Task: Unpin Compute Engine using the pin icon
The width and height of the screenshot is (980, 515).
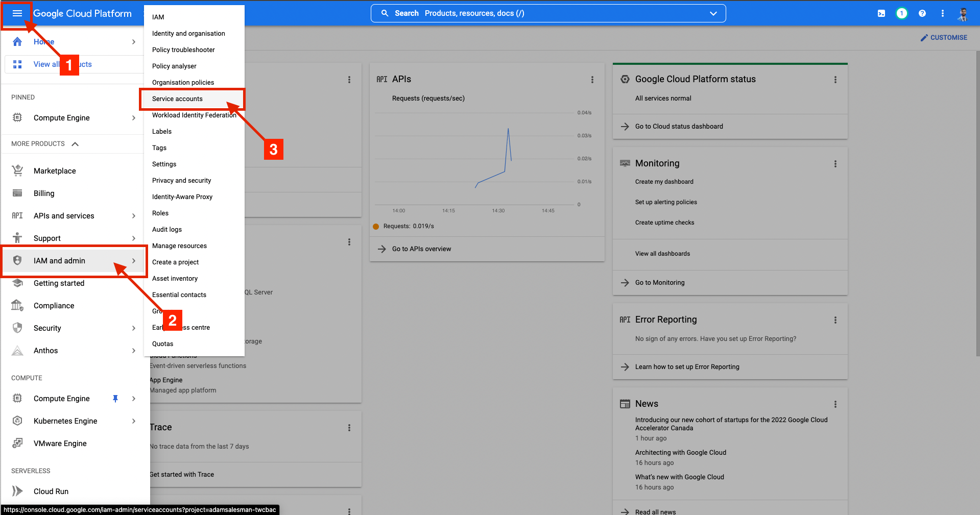Action: (x=115, y=399)
